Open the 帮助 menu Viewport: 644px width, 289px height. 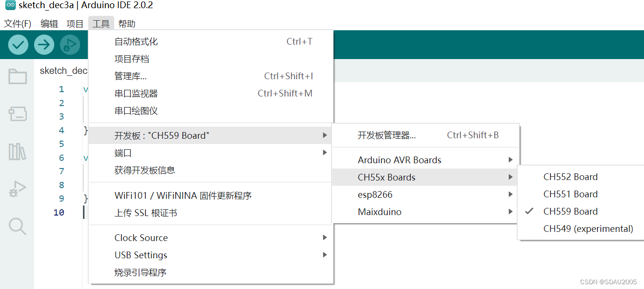pos(127,24)
